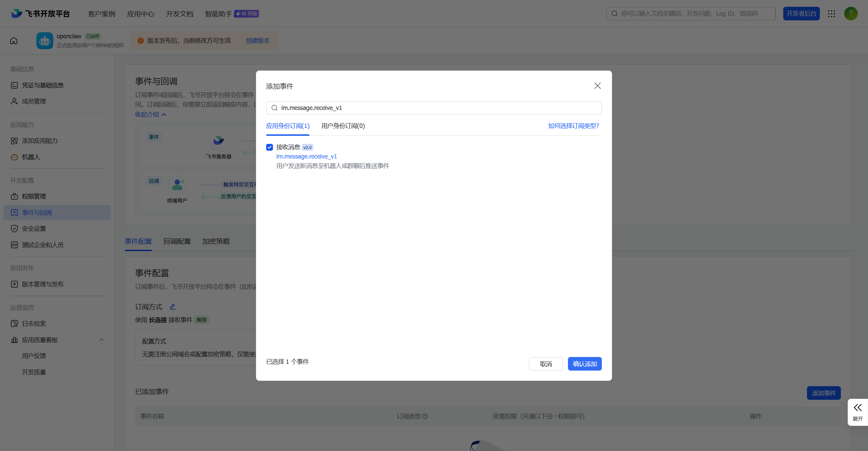Click the 展开 double-arrow panel button
This screenshot has width=868, height=451.
pyautogui.click(x=857, y=412)
